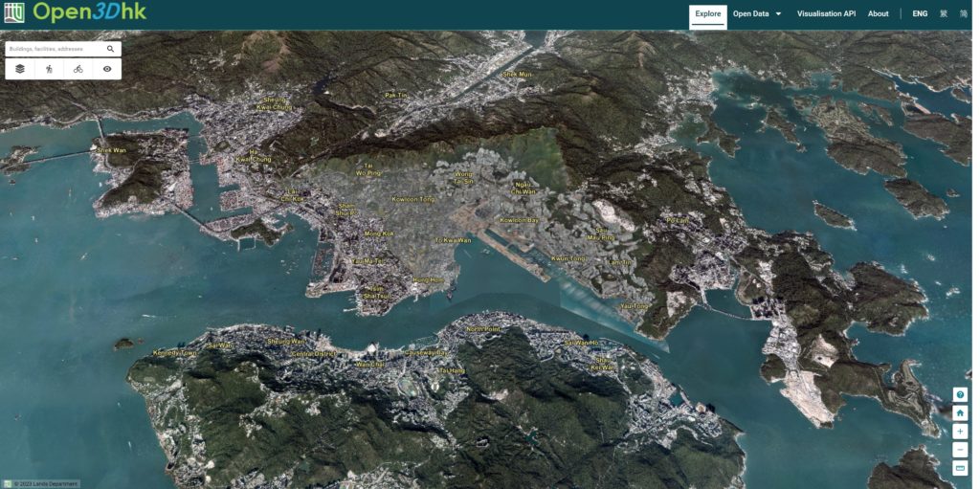This screenshot has height=489, width=980.
Task: Select the hiking walking mode icon
Action: click(49, 69)
